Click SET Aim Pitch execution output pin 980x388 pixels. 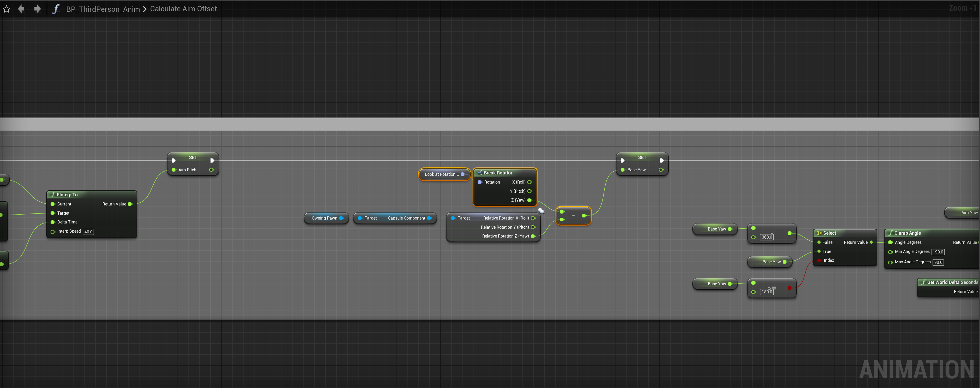(x=212, y=161)
